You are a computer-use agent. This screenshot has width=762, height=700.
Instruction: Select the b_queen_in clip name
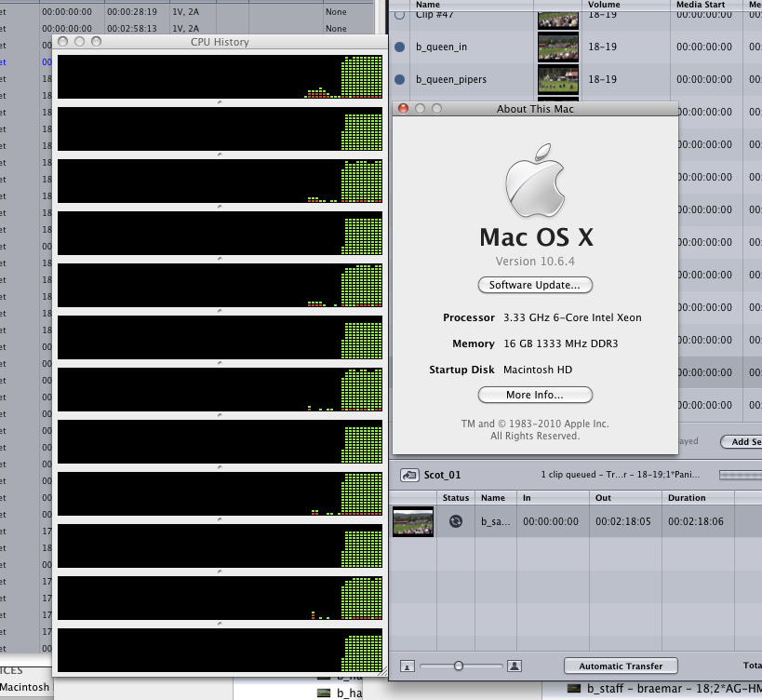[x=441, y=47]
